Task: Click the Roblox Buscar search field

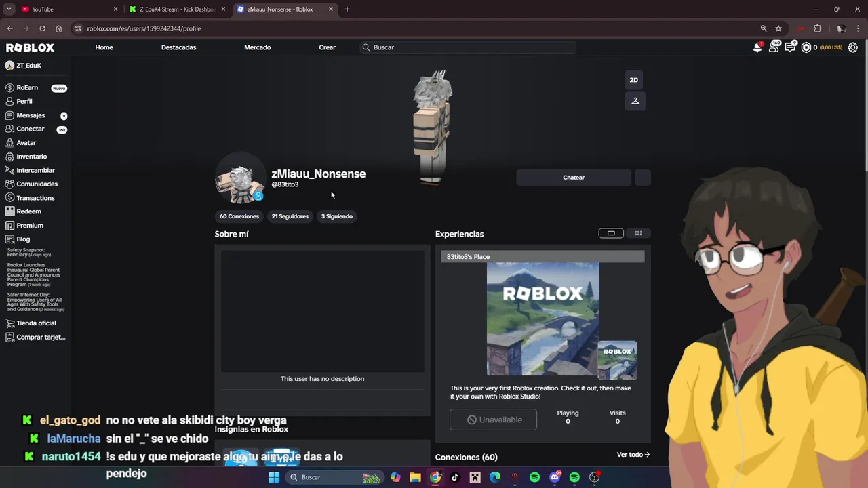Action: click(468, 47)
